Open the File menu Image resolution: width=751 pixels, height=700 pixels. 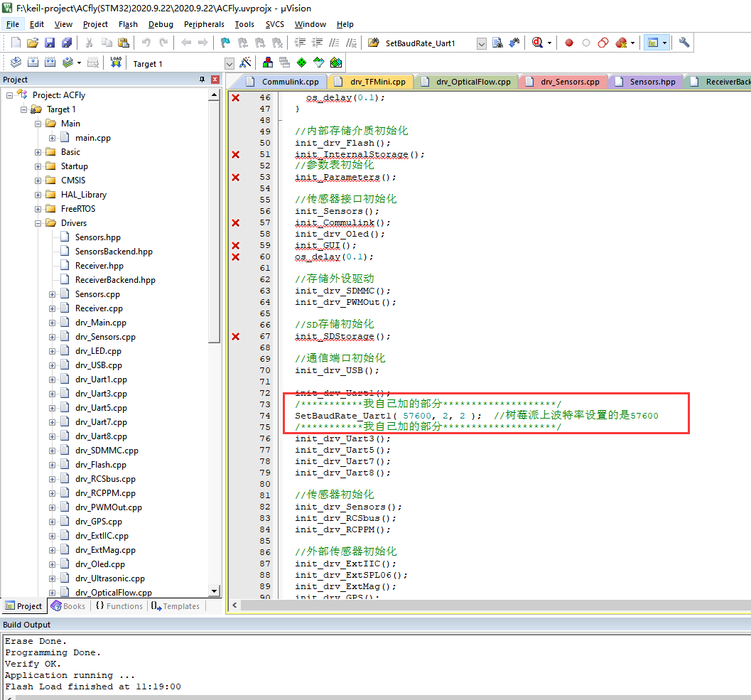tap(13, 24)
